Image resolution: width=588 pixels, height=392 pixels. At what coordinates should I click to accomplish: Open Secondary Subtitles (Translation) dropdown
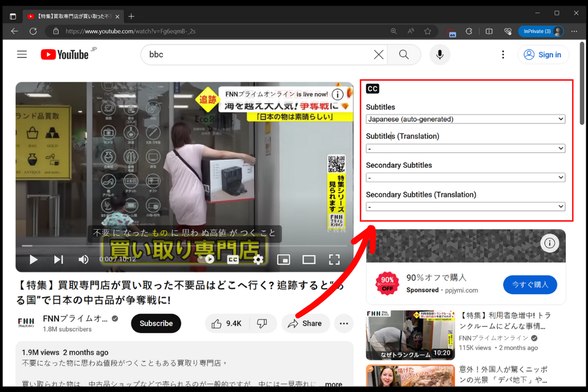(x=465, y=206)
